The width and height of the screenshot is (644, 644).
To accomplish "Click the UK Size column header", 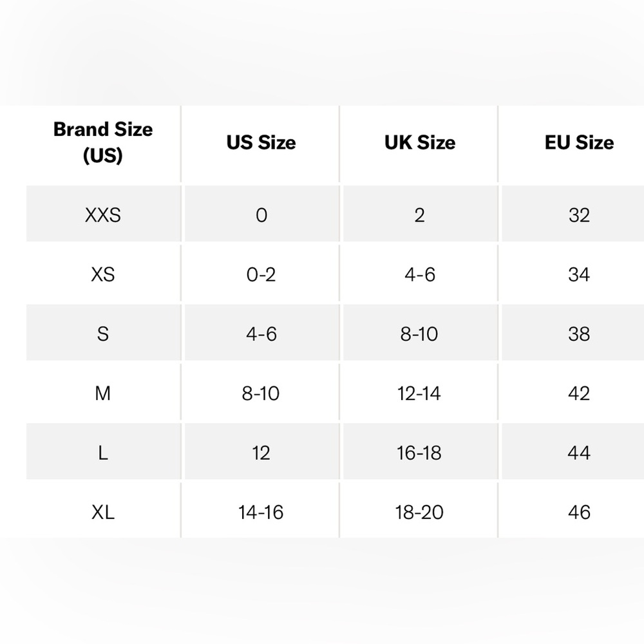I will pyautogui.click(x=420, y=142).
